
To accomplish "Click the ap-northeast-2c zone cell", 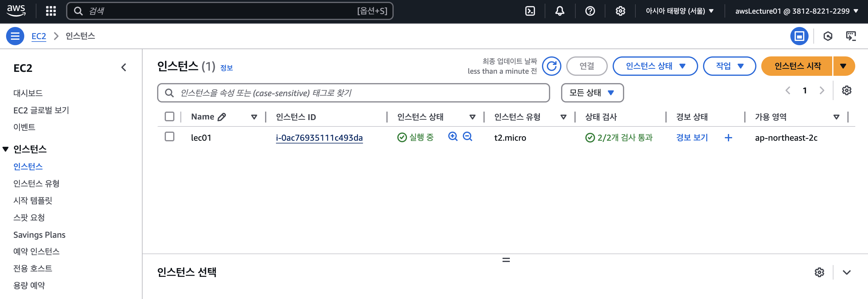I will 786,138.
